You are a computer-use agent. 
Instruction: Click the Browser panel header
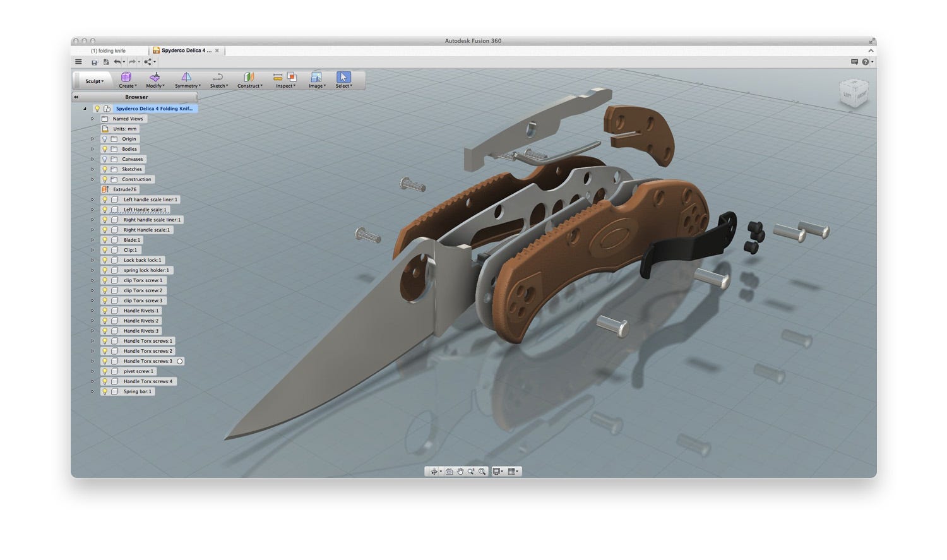(x=136, y=97)
